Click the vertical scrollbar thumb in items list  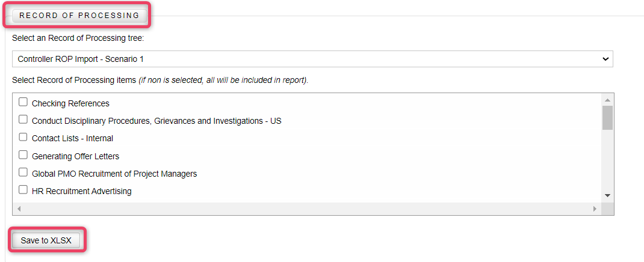click(607, 118)
